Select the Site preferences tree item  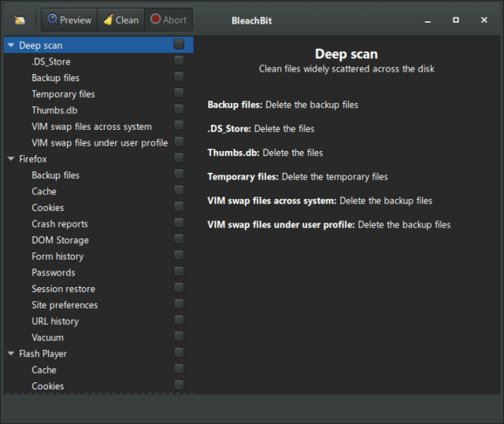[x=98, y=305]
